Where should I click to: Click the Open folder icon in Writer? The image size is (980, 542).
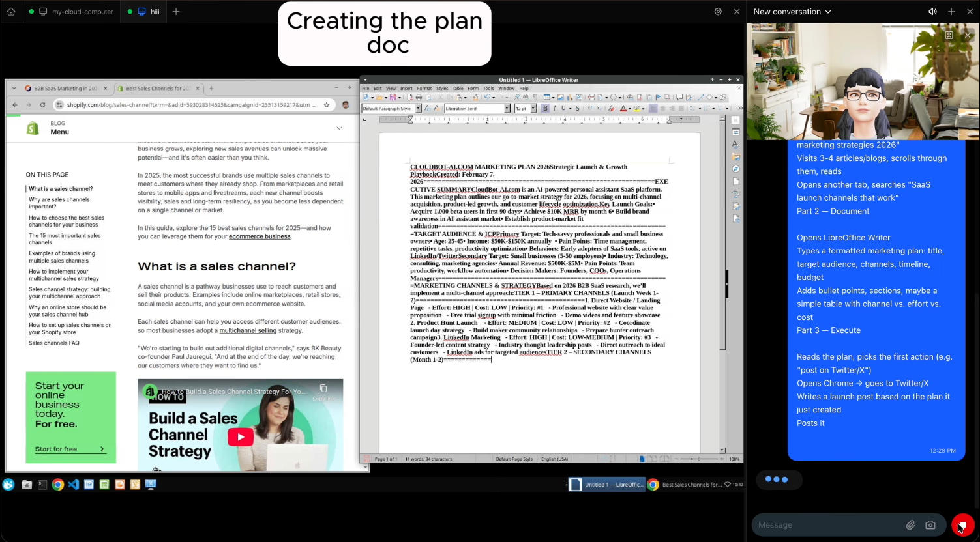tap(379, 97)
